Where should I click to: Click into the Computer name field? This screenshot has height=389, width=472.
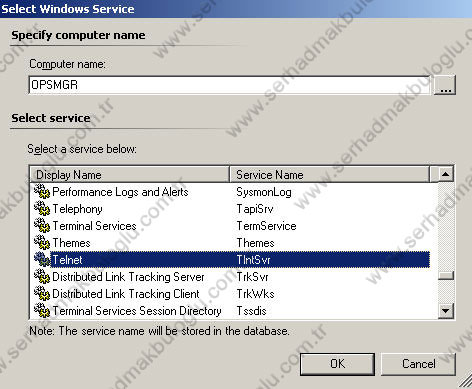coord(229,85)
